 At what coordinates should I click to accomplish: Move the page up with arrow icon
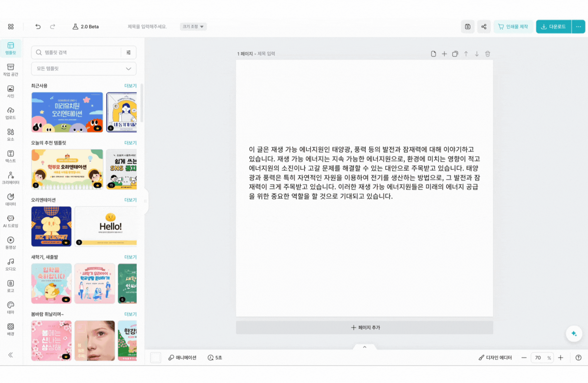[x=466, y=54]
